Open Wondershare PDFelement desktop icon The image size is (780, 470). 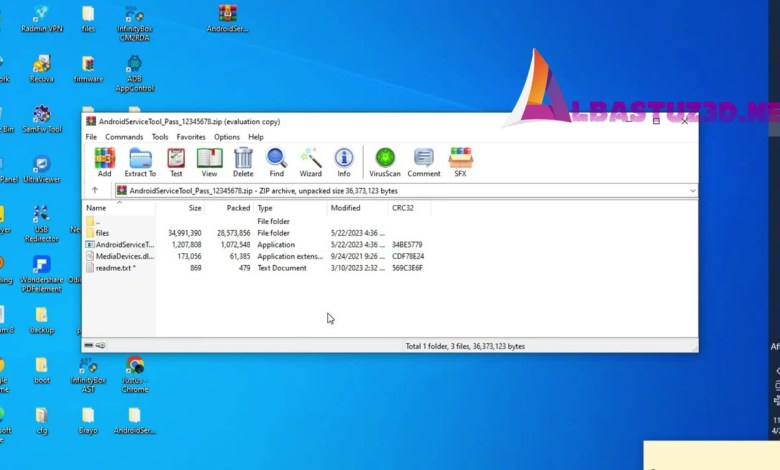coord(42,274)
